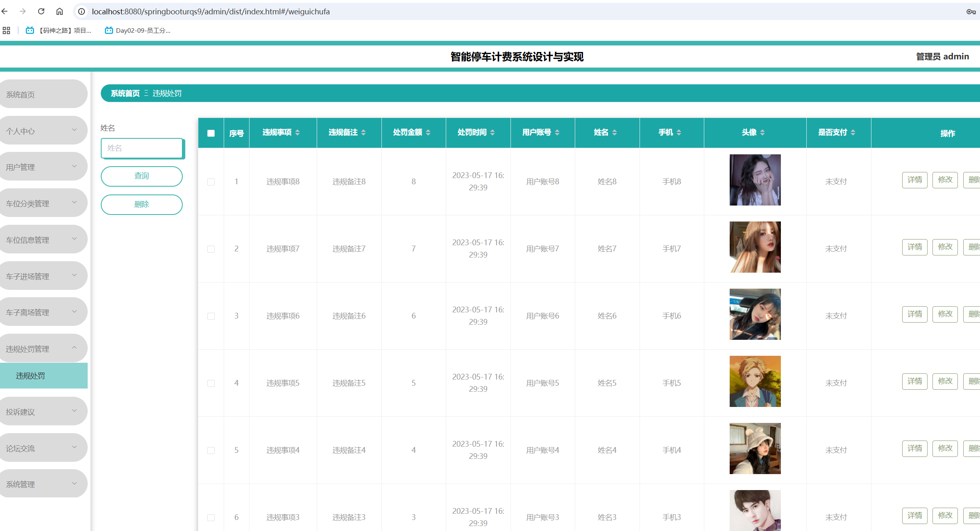Check the row 4 checkbox for 违规事项5
Viewport: 980px width, 531px height.
[x=211, y=383]
